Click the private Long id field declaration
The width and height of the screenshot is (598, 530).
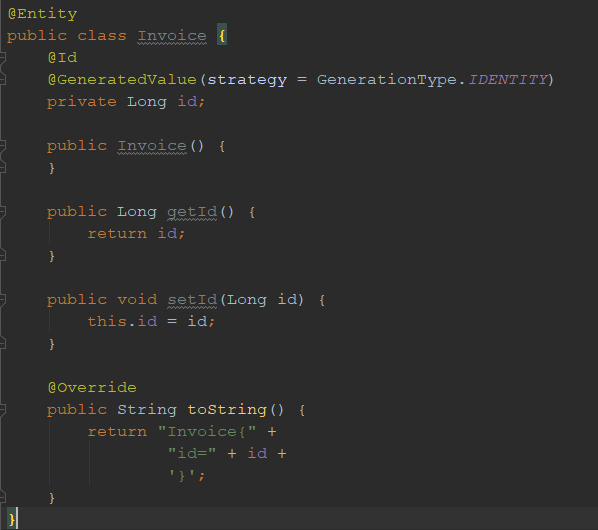[x=126, y=102]
